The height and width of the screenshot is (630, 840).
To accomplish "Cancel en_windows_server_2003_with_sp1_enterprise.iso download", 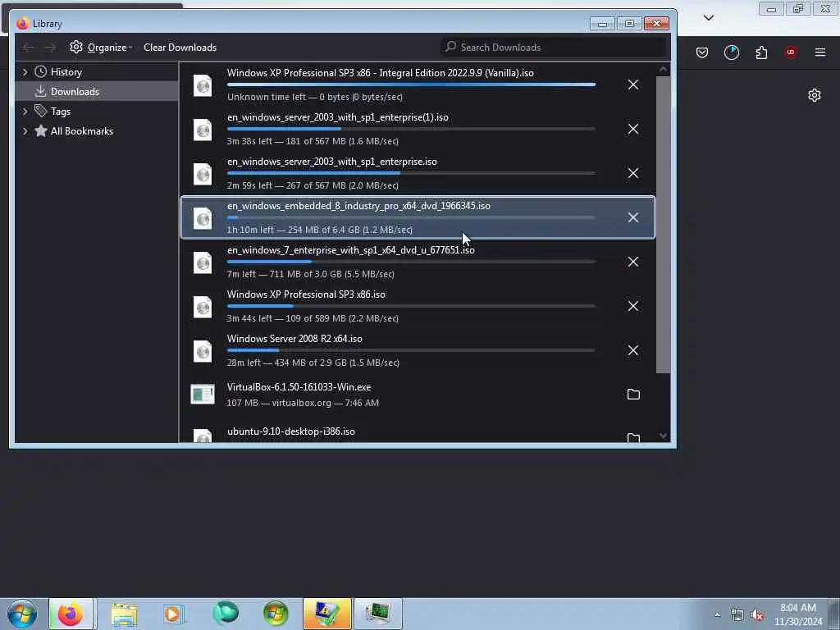I will [632, 173].
